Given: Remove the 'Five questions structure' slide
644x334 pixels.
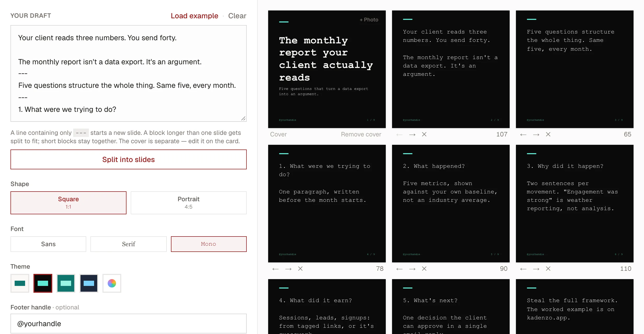Looking at the screenshot, I should coord(548,134).
